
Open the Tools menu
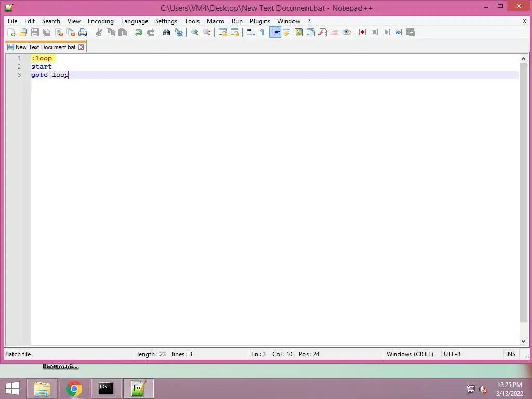click(x=192, y=21)
